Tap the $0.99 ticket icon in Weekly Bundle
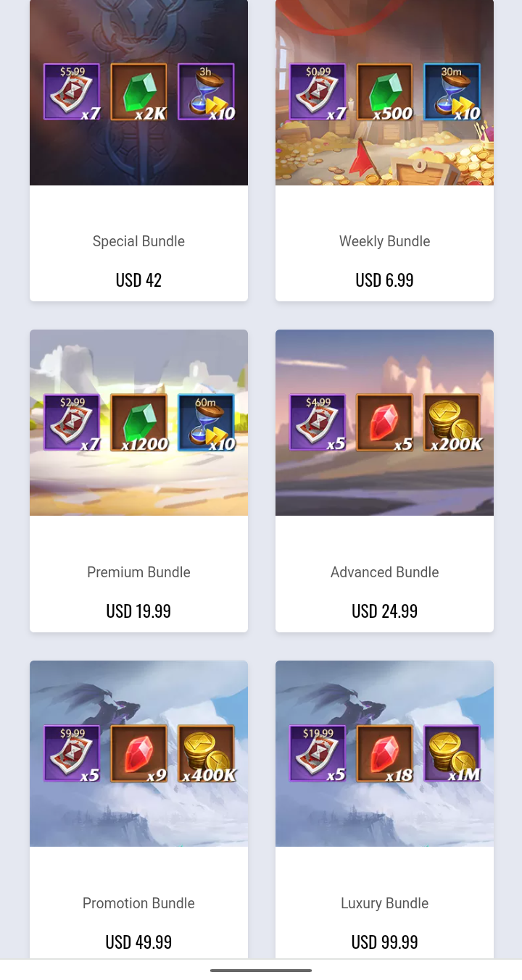The image size is (522, 980). coord(318,92)
